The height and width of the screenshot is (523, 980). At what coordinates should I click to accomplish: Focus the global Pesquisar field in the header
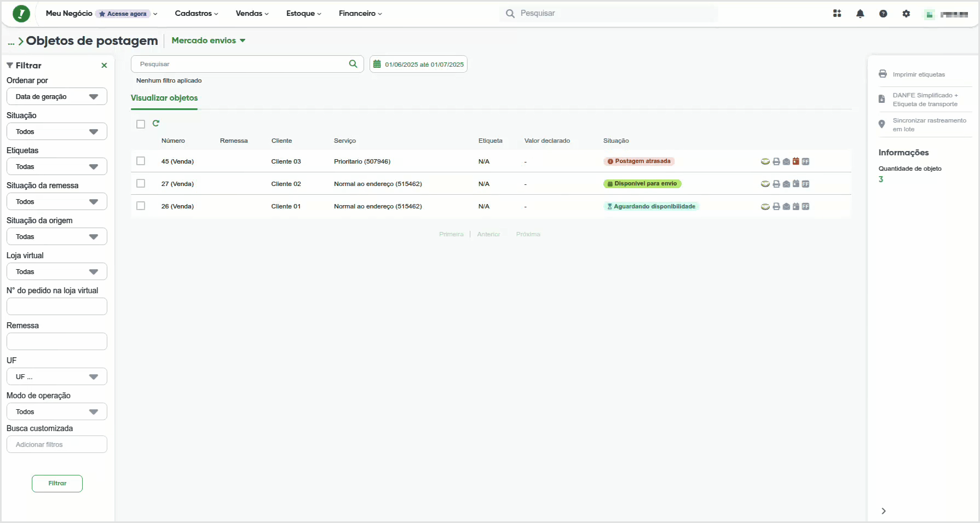[609, 13]
